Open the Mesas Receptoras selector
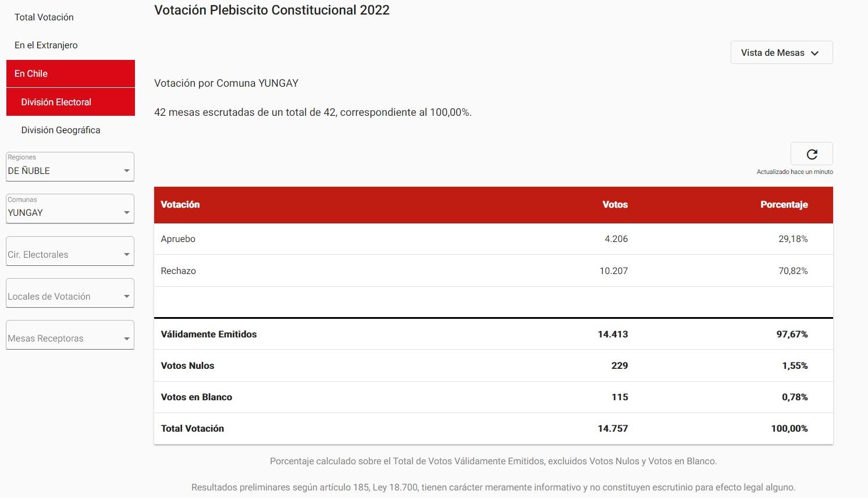This screenshot has width=868, height=498. (x=70, y=335)
